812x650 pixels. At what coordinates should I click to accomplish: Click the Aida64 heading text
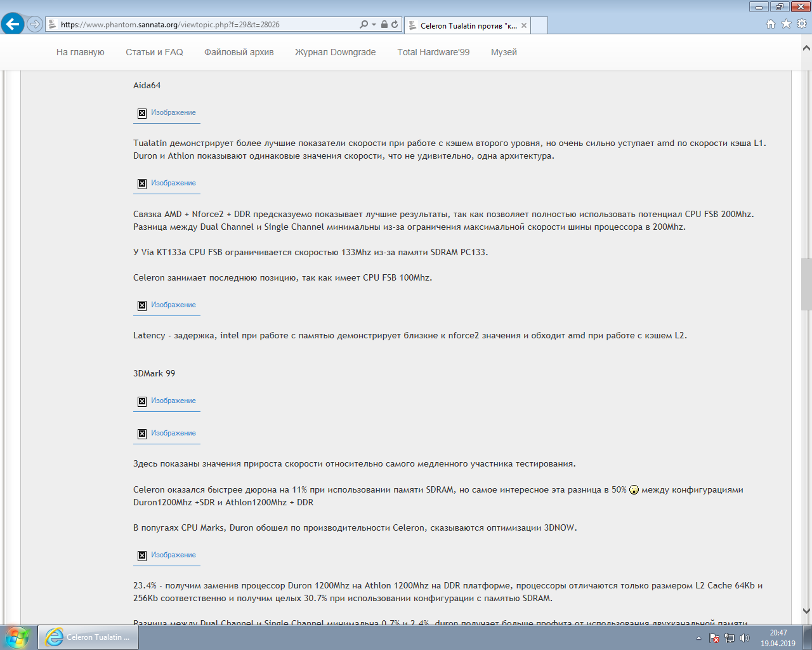(x=147, y=85)
